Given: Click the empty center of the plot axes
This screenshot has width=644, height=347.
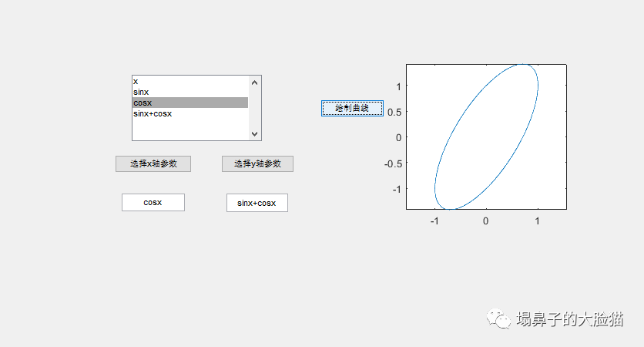Looking at the screenshot, I should point(487,137).
